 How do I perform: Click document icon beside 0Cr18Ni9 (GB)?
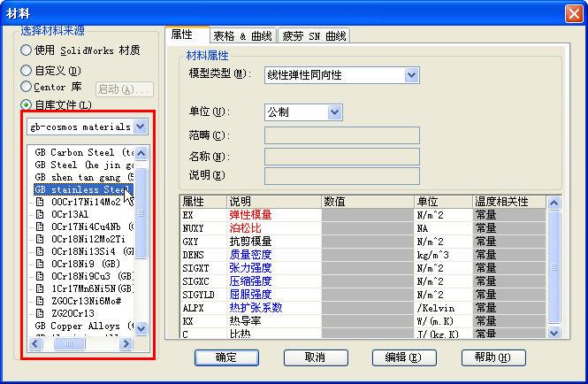[40, 264]
